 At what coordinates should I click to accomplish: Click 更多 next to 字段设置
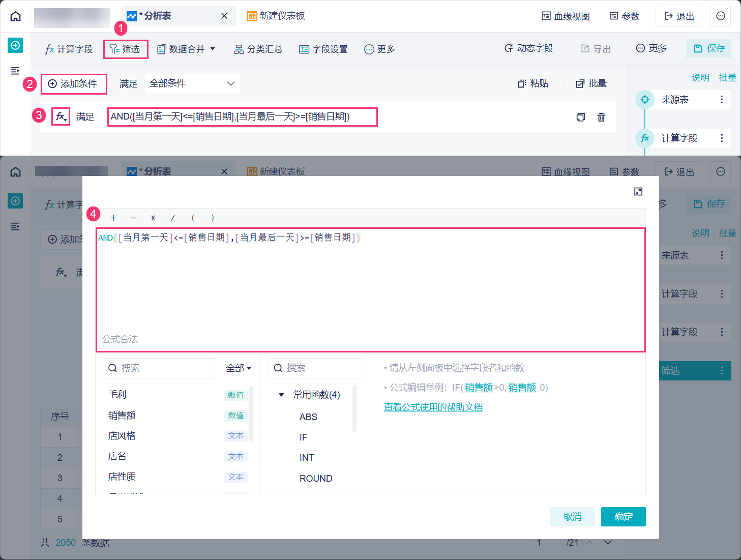click(380, 49)
